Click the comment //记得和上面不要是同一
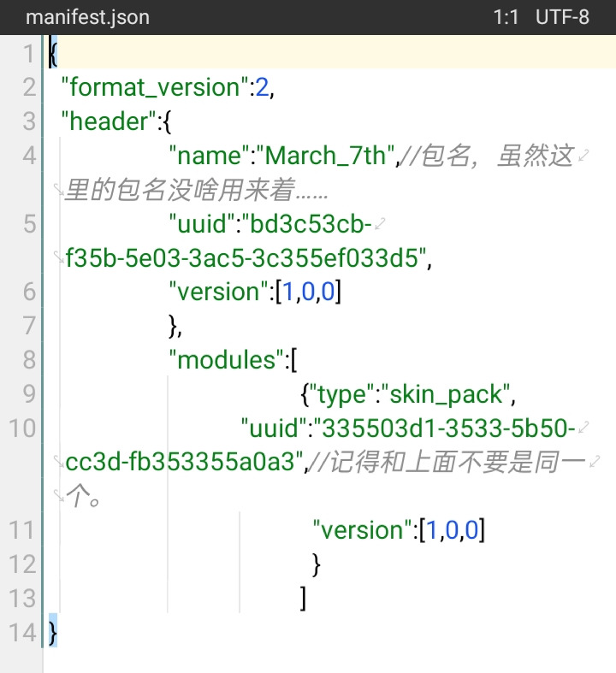The height and width of the screenshot is (673, 616). click(x=447, y=463)
